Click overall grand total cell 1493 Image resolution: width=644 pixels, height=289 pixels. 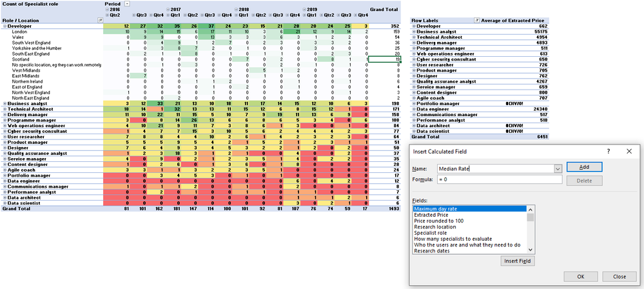point(384,209)
